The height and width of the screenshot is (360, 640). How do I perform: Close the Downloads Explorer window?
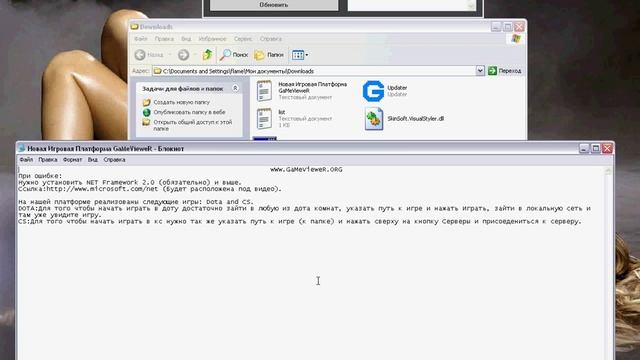(x=519, y=27)
